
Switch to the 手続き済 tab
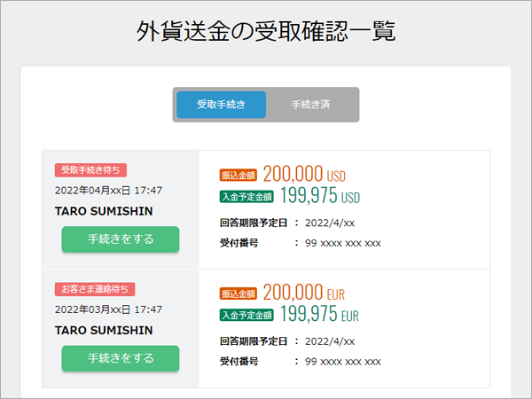[x=311, y=105]
